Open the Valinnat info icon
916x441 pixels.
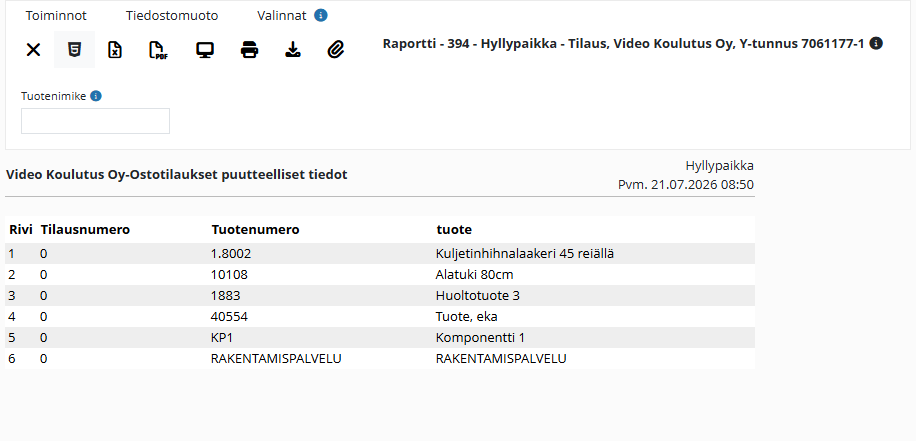pyautogui.click(x=321, y=16)
